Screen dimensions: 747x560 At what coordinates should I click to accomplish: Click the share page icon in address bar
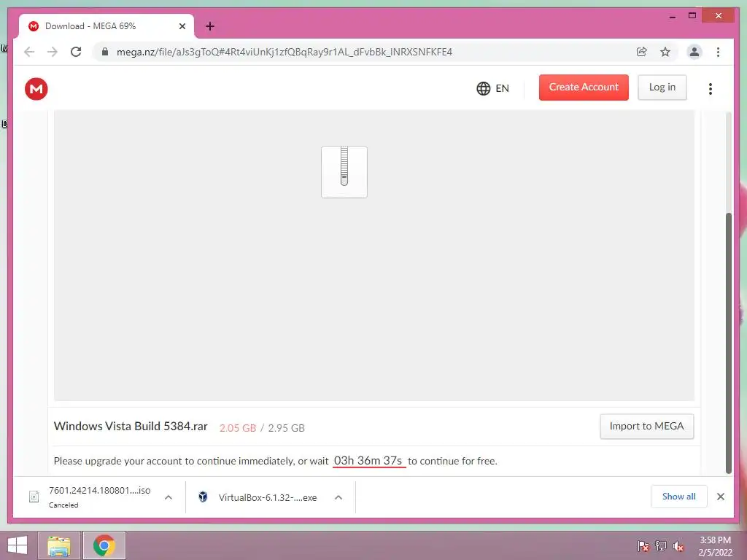[642, 52]
